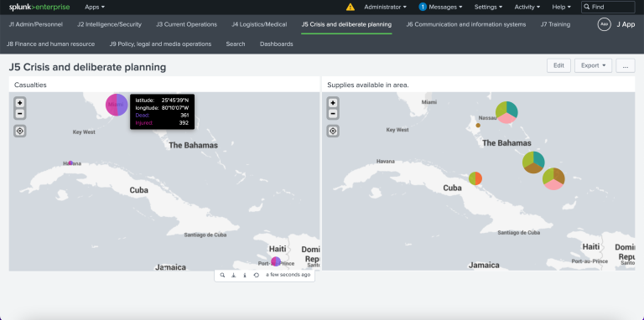Image resolution: width=644 pixels, height=320 pixels.
Task: Open J3 Current Operations tab
Action: click(186, 24)
